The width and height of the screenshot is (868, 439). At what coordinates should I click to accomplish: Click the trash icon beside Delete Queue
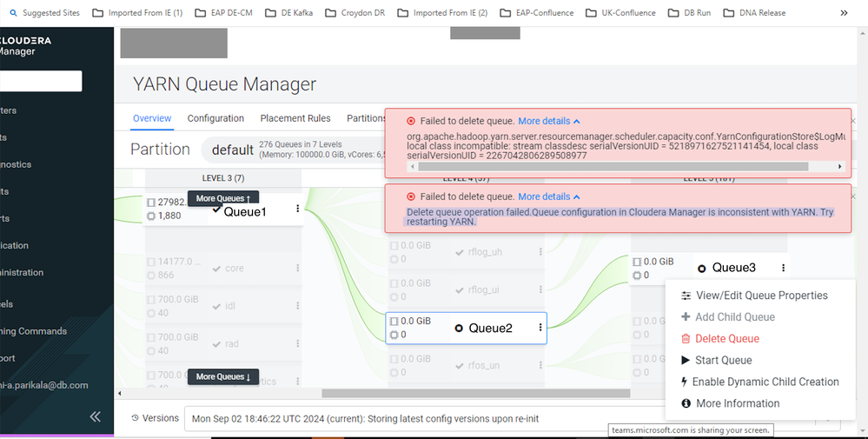click(x=686, y=339)
